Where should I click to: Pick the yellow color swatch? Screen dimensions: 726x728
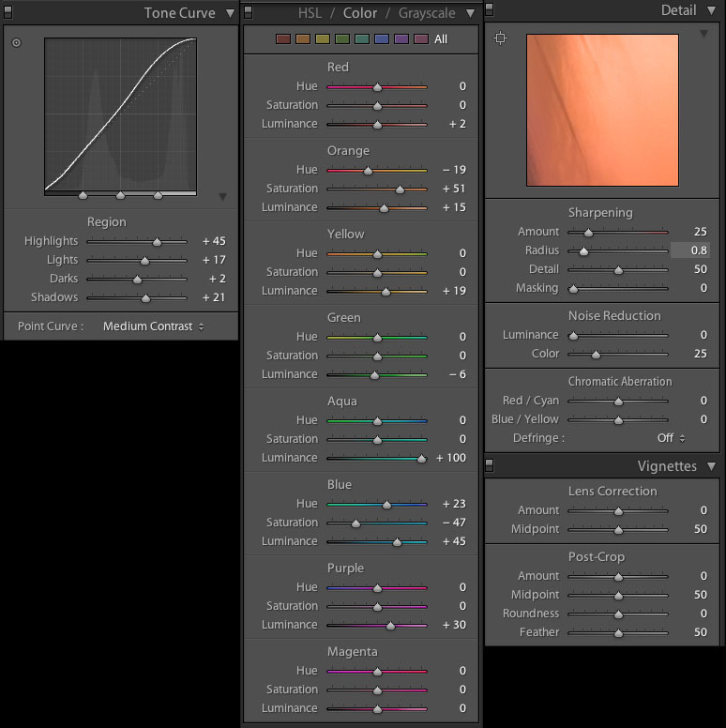[x=322, y=39]
